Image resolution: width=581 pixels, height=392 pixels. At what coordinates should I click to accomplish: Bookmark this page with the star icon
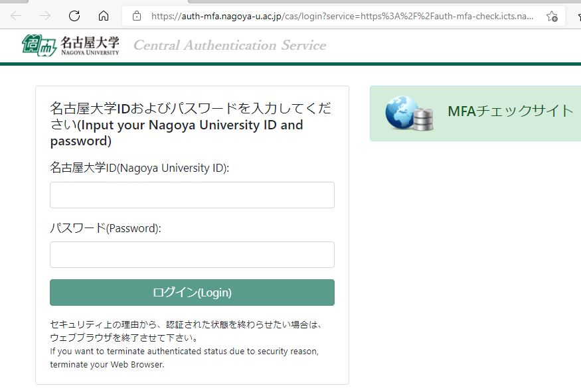552,15
